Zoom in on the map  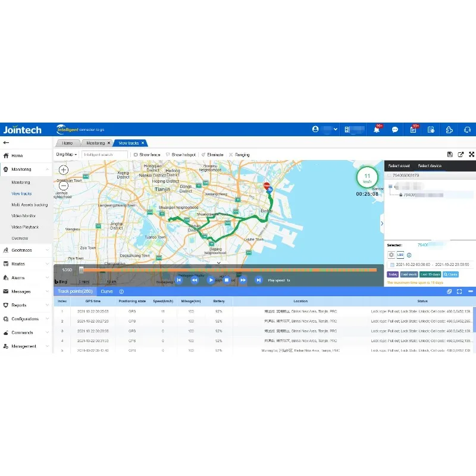[x=64, y=170]
